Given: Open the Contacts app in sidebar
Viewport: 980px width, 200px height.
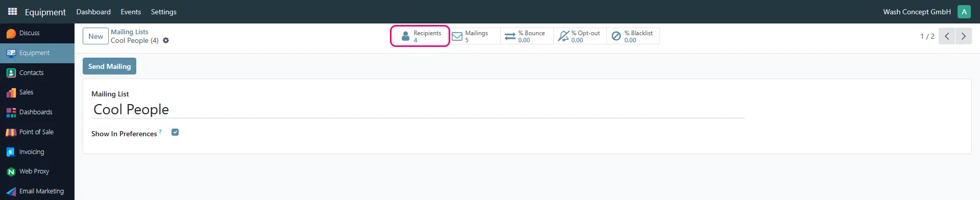Looking at the screenshot, I should 37,73.
